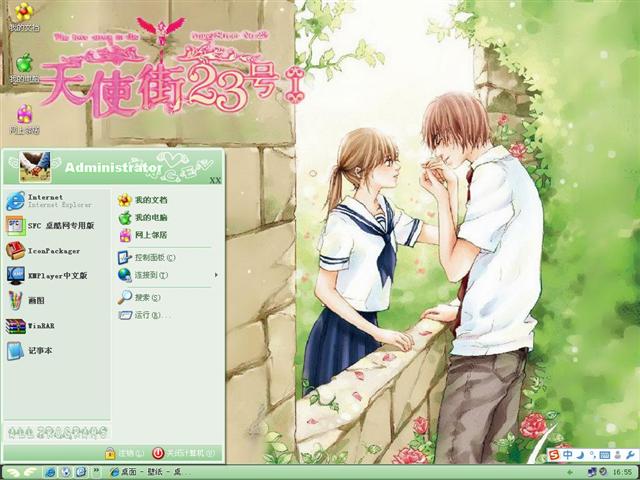Launch IconPackager from the start menu

43,251
